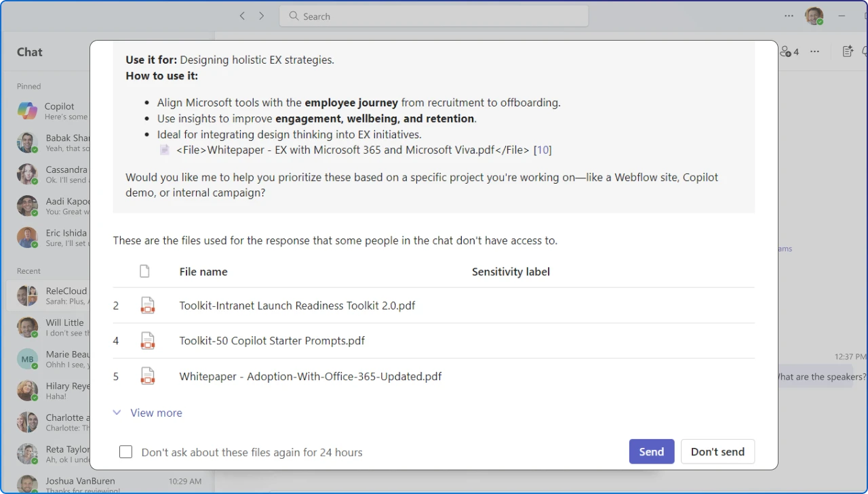Click PDF icon for Adoption-With-Office-365-Updated

tap(147, 376)
